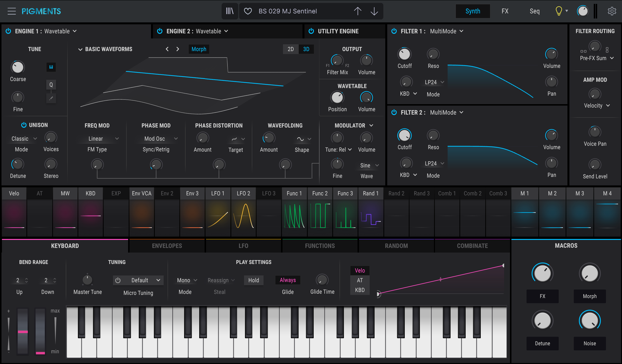Click the Hold button

point(254,280)
